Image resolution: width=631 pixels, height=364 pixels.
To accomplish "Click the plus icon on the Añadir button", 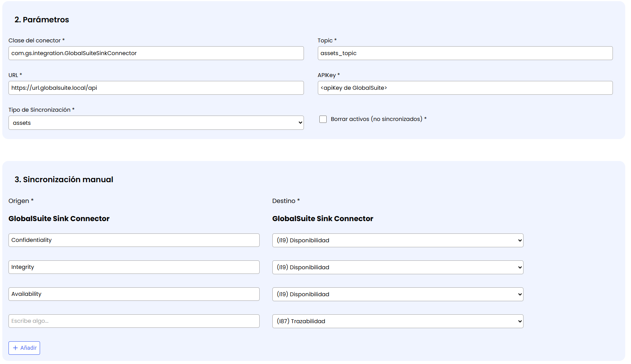I will tap(15, 348).
